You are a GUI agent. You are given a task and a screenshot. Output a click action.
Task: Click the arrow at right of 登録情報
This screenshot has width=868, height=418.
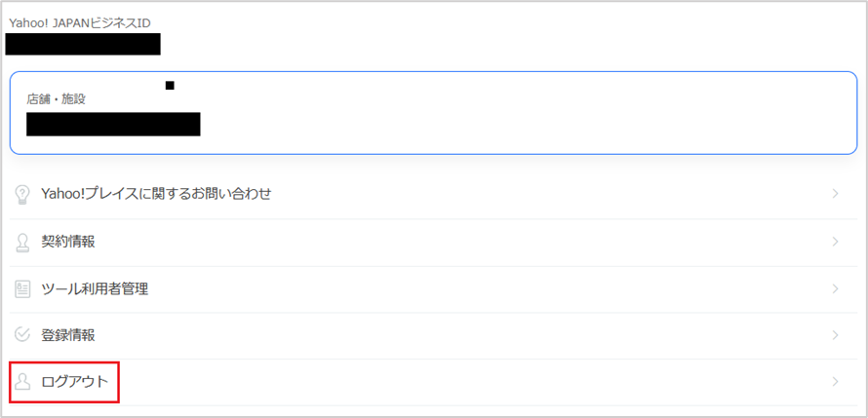pos(836,335)
